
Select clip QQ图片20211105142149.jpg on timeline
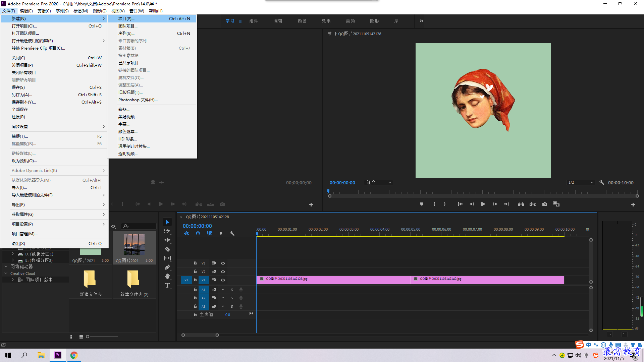[x=487, y=280]
